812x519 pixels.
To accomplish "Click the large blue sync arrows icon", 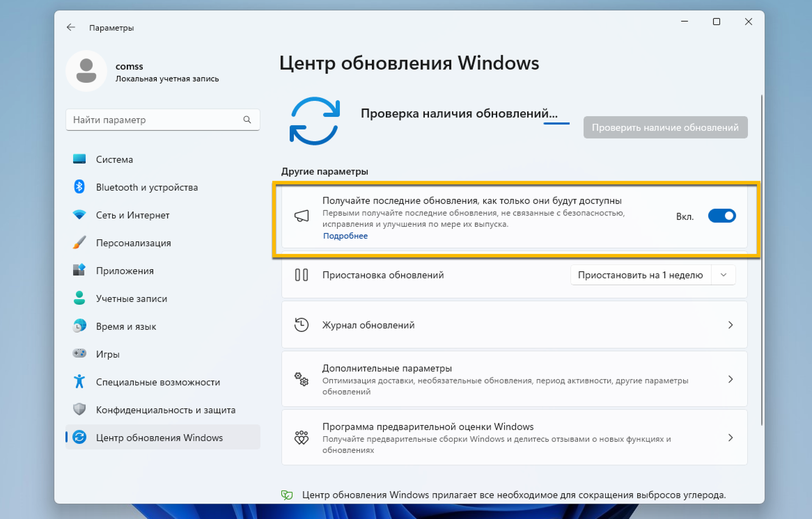I will point(315,121).
